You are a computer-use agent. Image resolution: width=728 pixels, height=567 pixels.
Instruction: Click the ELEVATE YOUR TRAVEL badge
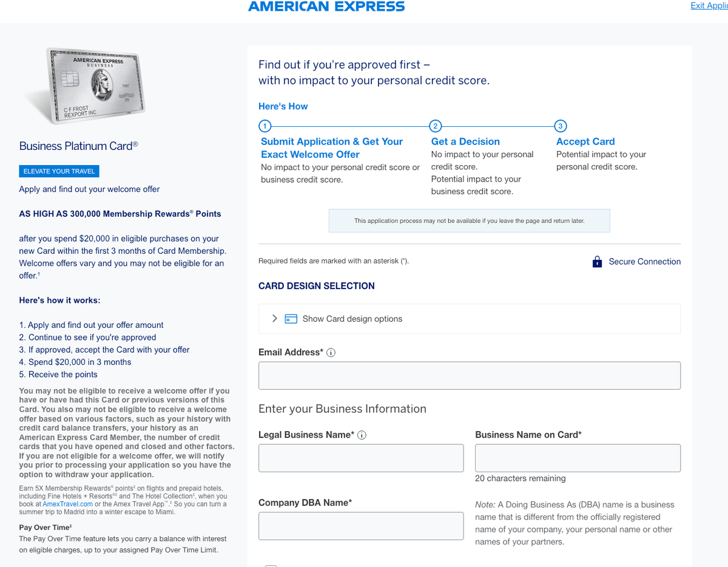[x=59, y=171]
